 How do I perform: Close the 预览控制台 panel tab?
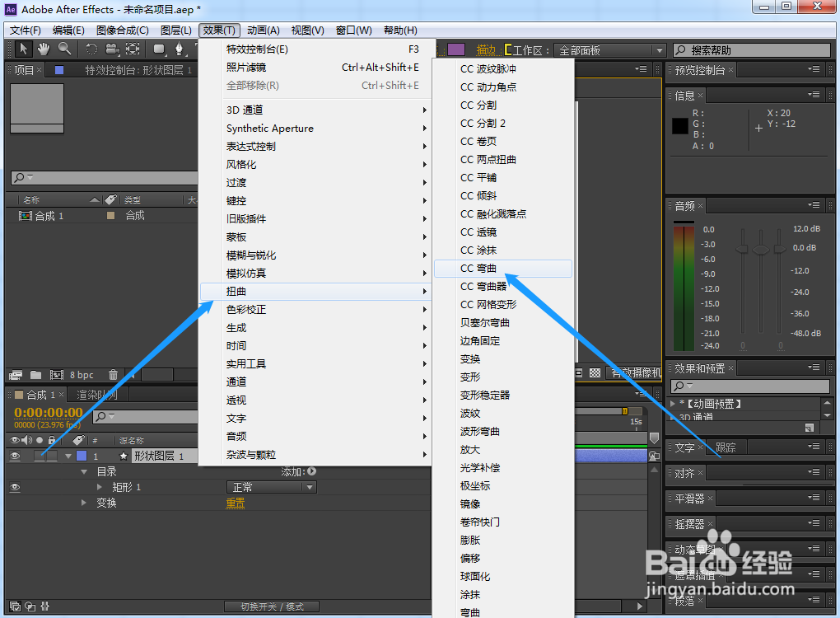point(730,70)
